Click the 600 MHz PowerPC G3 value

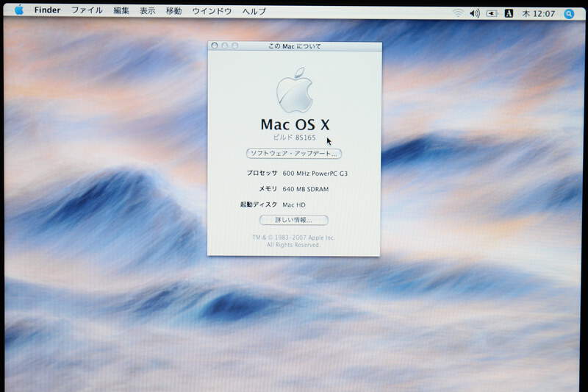(x=315, y=174)
